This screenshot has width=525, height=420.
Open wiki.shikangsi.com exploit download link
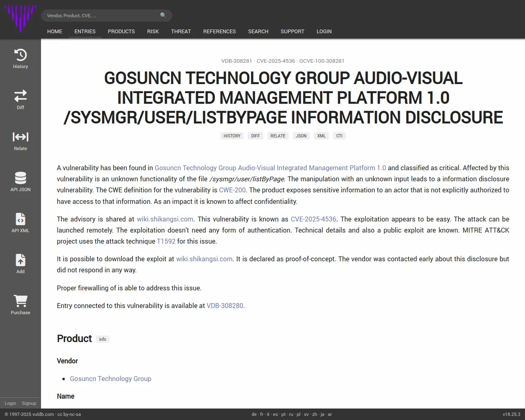coord(204,259)
